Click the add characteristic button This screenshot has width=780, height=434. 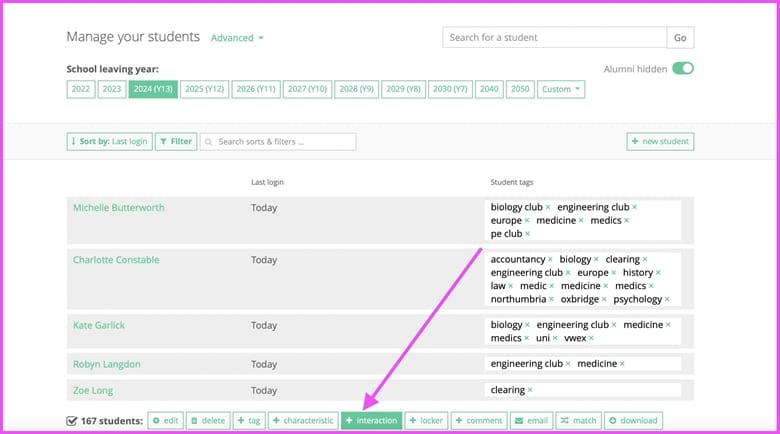[x=303, y=421]
